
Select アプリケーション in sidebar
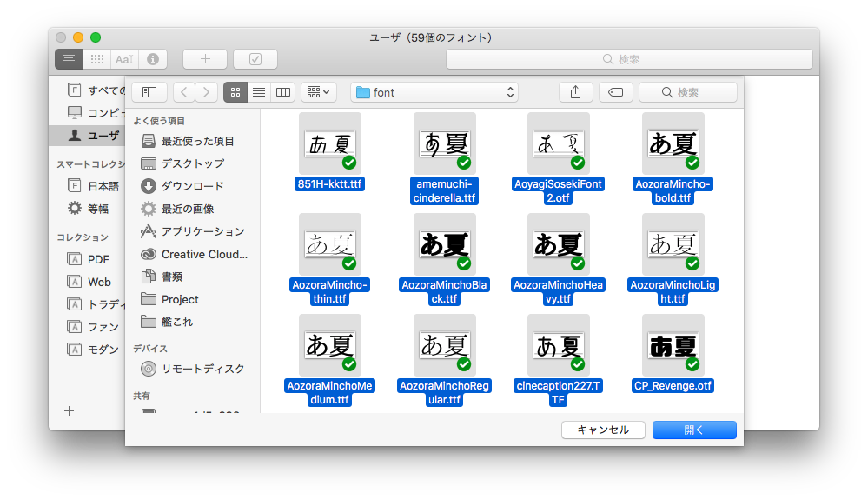coord(193,231)
